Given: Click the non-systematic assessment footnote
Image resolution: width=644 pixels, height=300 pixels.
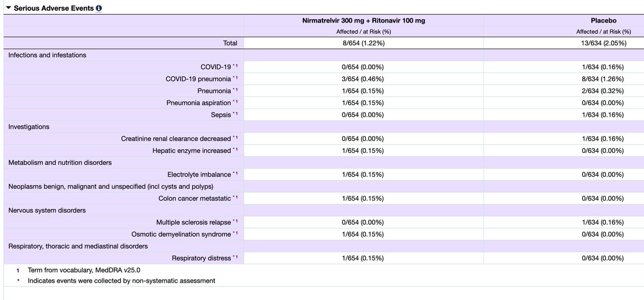Looking at the screenshot, I should click(121, 280).
